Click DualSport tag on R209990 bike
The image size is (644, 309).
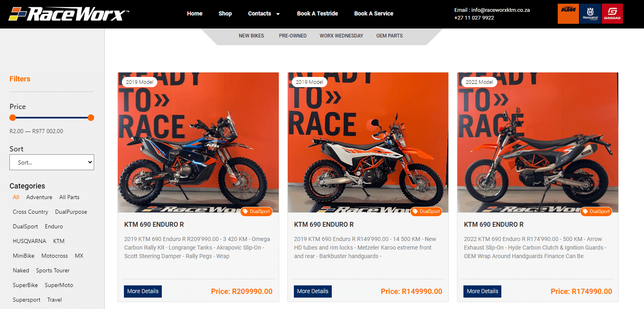coord(256,212)
